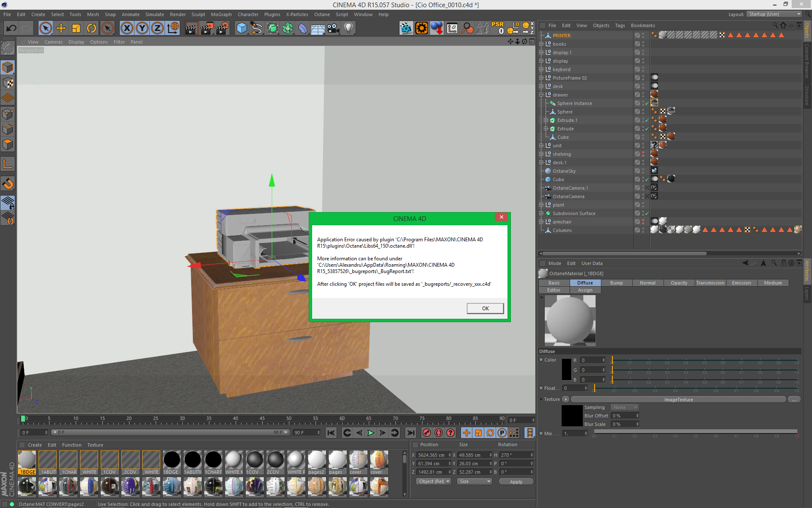812x508 pixels.
Task: Toggle Color radio button in Diffuse
Action: point(541,360)
